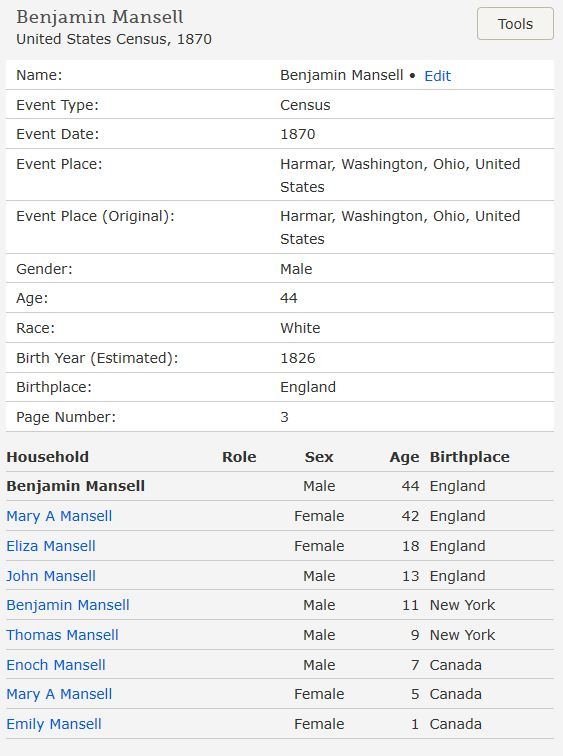
Task: Open Enoch Mansell's record link
Action: 55,664
